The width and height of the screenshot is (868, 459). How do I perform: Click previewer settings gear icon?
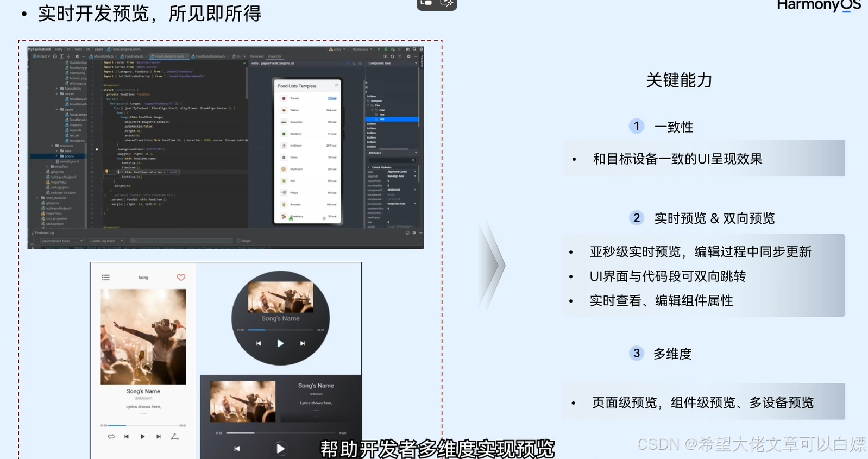tap(408, 56)
